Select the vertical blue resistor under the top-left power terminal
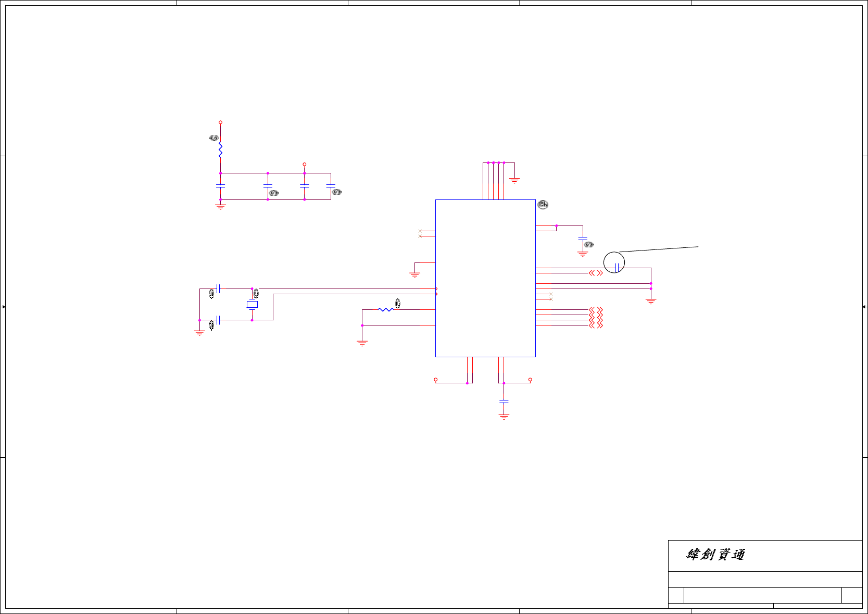The height and width of the screenshot is (614, 868). pos(220,150)
